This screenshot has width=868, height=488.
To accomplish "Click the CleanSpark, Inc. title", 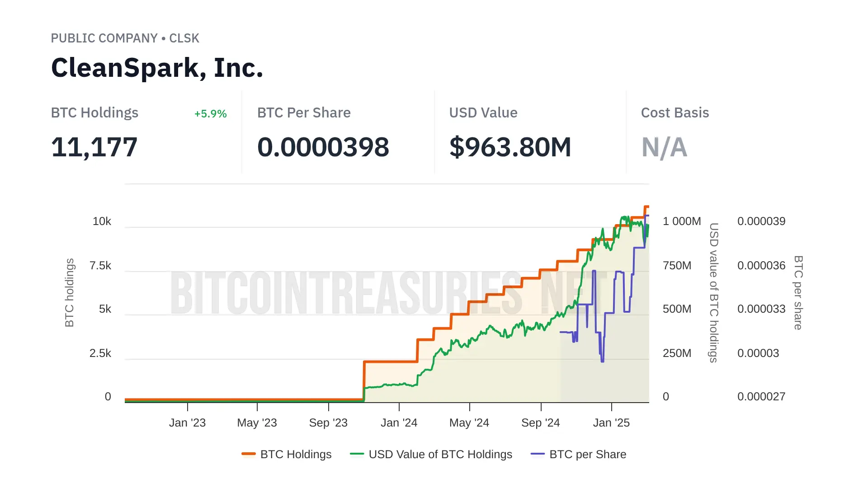I will click(157, 68).
